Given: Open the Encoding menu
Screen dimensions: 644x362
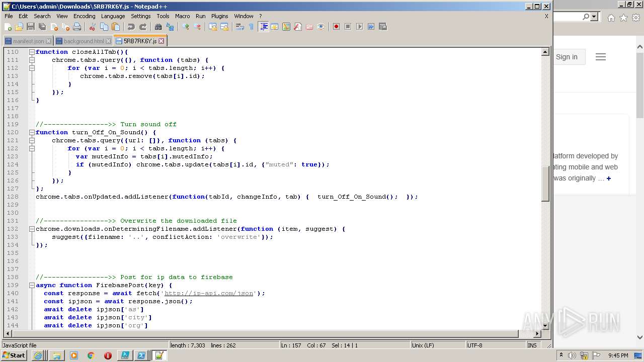Looking at the screenshot, I should pyautogui.click(x=84, y=16).
